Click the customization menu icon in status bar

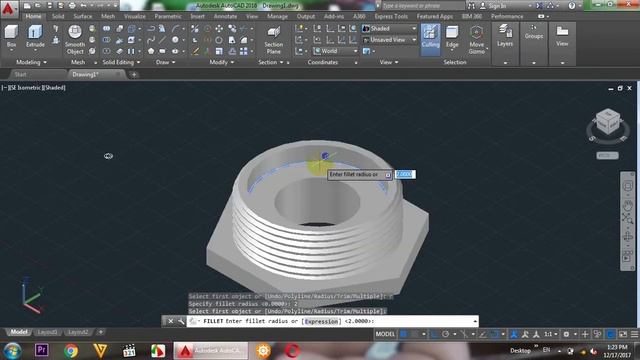click(x=635, y=334)
